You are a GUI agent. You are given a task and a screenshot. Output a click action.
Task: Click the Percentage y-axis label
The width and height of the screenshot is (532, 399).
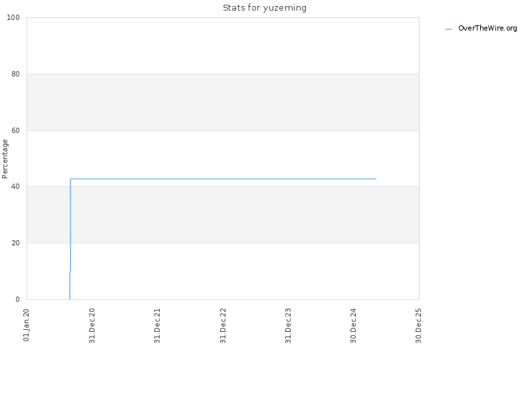tap(5, 159)
